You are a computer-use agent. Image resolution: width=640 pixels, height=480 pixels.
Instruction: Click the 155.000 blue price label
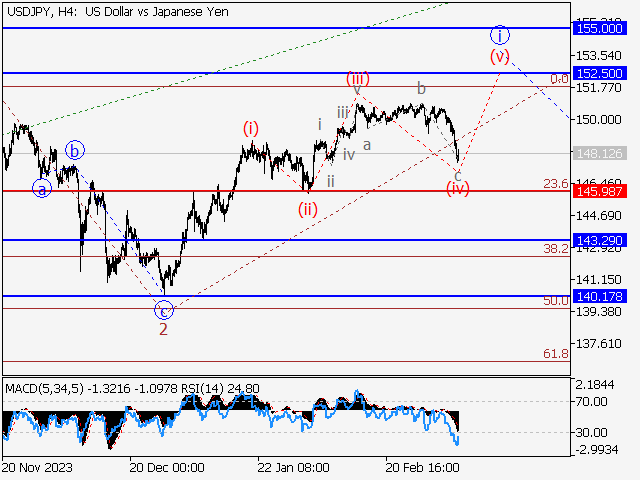coord(599,29)
